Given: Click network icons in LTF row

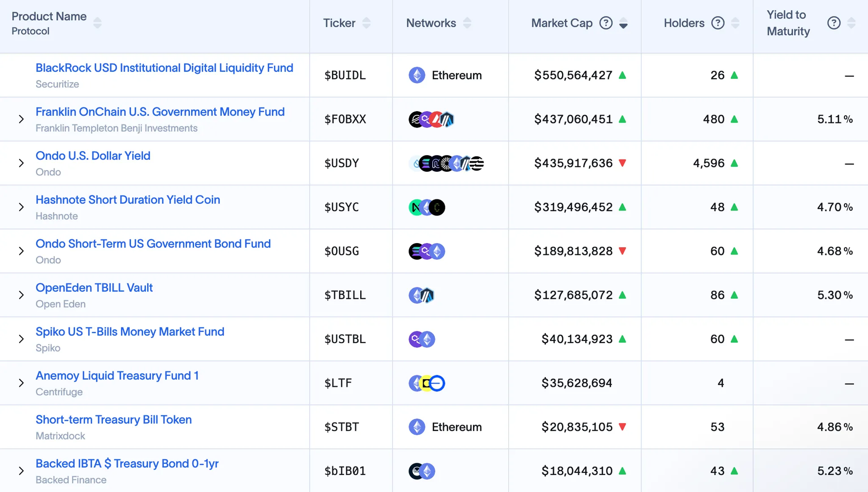Looking at the screenshot, I should 427,383.
